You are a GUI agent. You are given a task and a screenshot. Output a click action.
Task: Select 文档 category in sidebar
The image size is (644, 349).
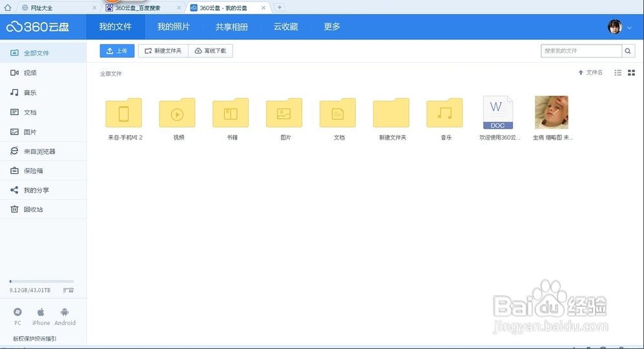click(43, 112)
